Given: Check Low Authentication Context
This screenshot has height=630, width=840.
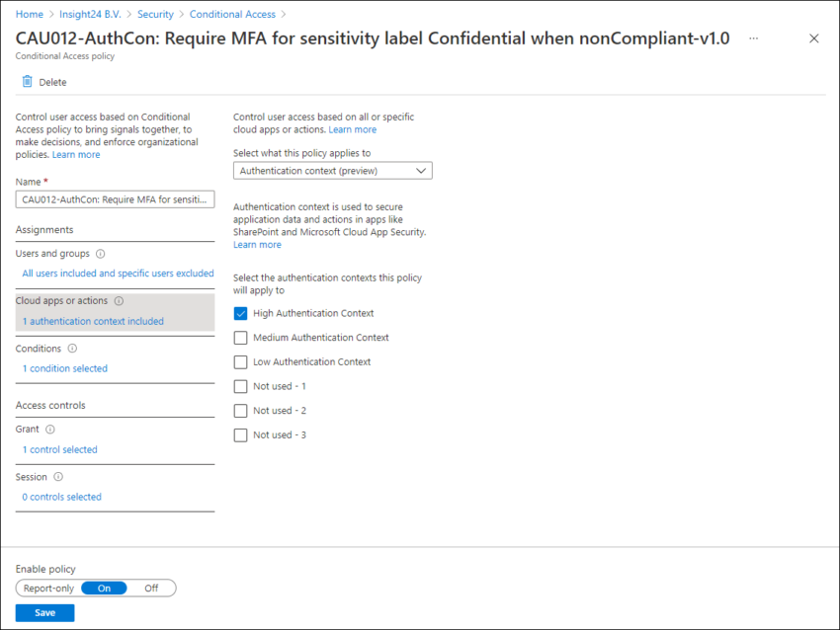Looking at the screenshot, I should pos(240,361).
